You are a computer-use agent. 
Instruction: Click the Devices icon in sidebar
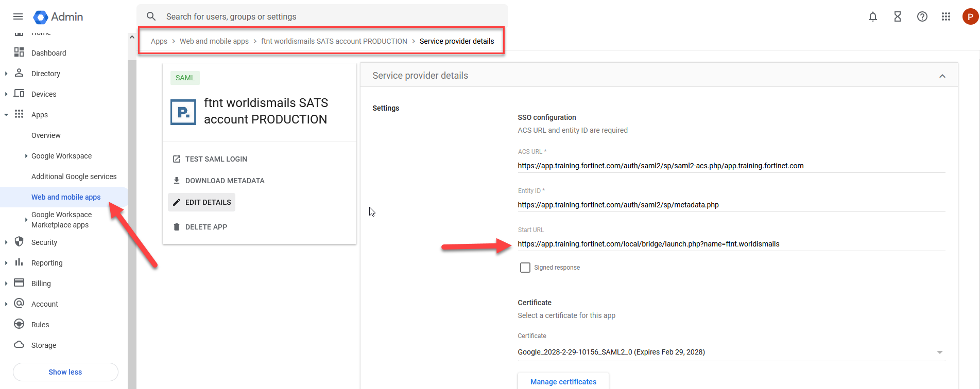[19, 94]
